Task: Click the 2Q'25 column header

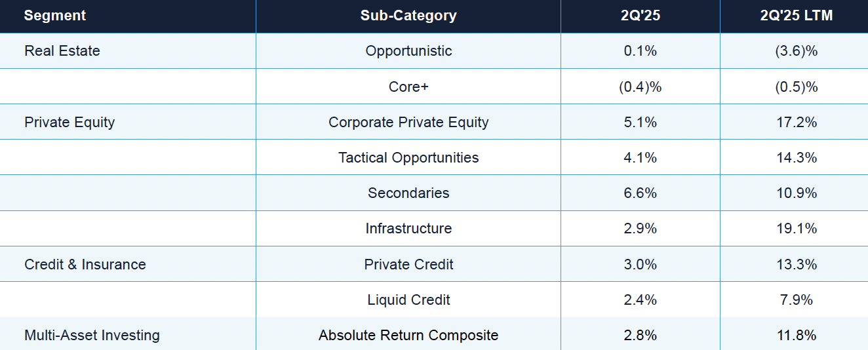Action: point(641,16)
